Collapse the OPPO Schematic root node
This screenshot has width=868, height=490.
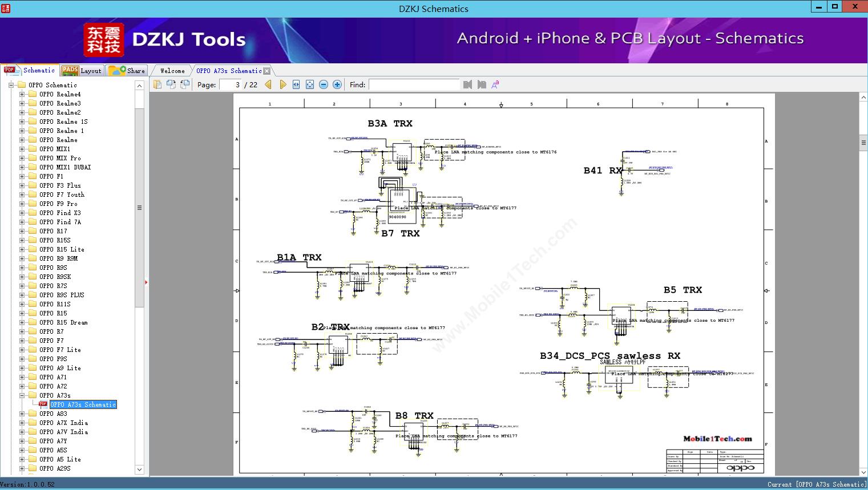click(11, 85)
